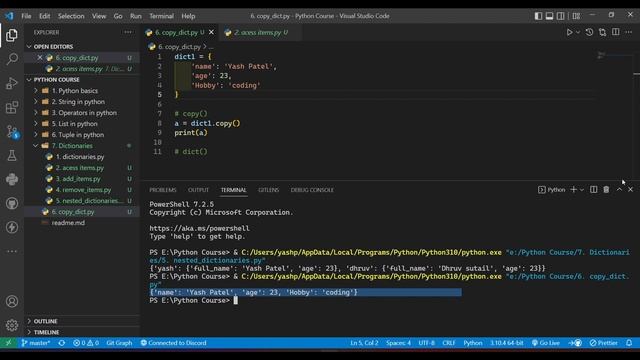Open the master branch selector
Screen dimensions: 640x360
(36, 343)
